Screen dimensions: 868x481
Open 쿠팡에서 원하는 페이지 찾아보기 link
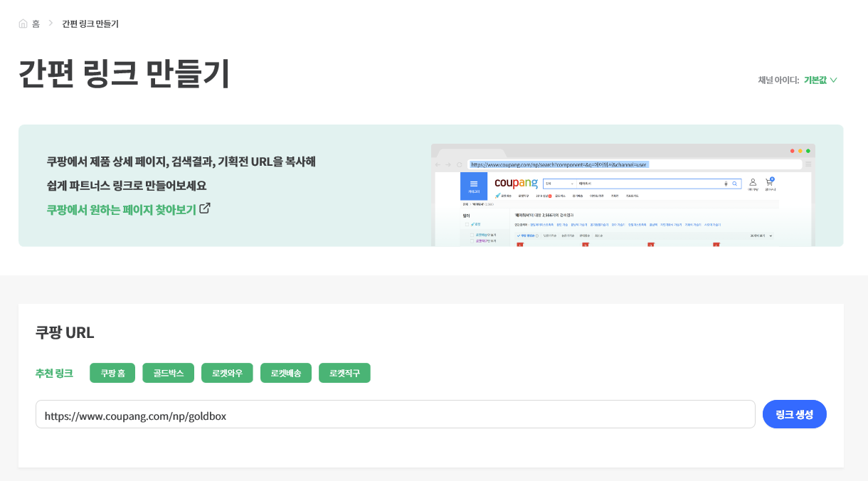click(x=122, y=209)
